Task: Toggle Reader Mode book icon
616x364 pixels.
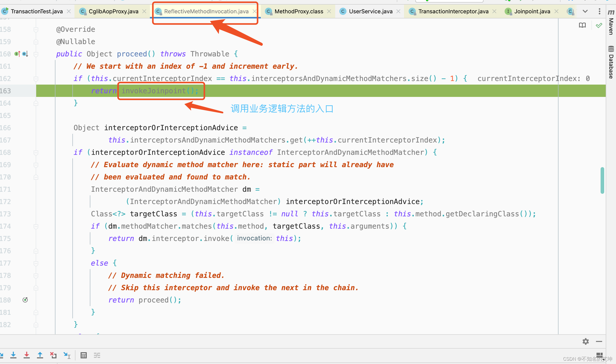Action: [x=582, y=25]
